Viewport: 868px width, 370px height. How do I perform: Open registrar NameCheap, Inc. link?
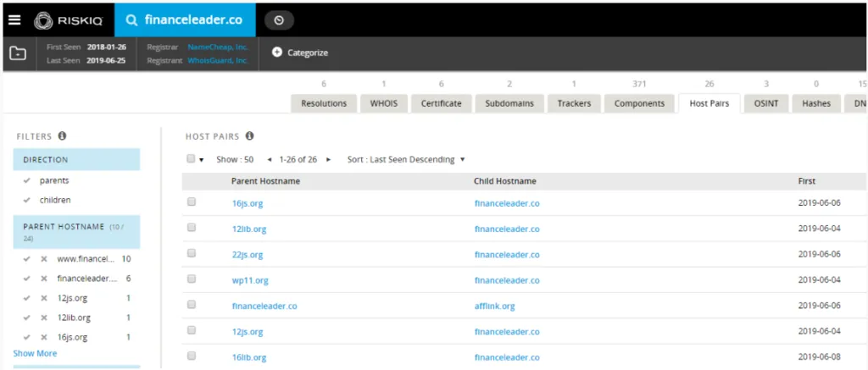[x=218, y=47]
